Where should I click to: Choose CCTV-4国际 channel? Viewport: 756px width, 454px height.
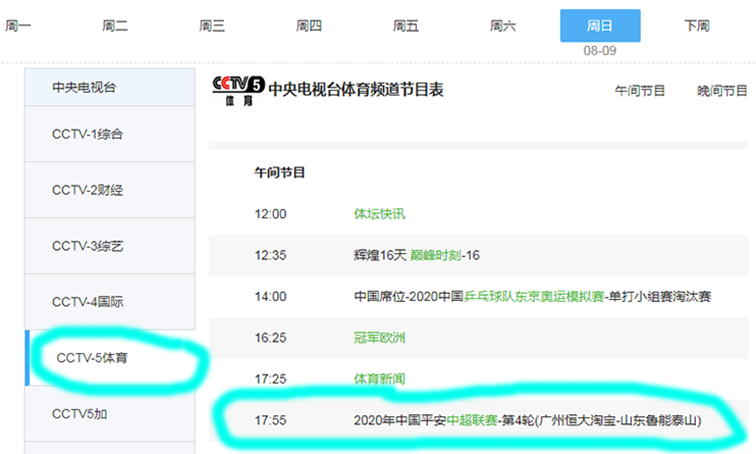click(x=110, y=302)
